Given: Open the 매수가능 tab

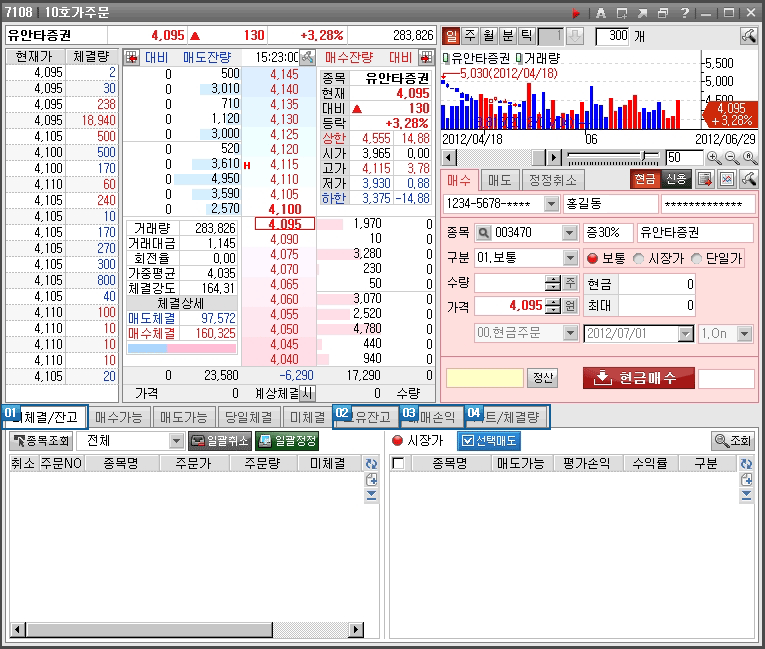Looking at the screenshot, I should coord(119,417).
